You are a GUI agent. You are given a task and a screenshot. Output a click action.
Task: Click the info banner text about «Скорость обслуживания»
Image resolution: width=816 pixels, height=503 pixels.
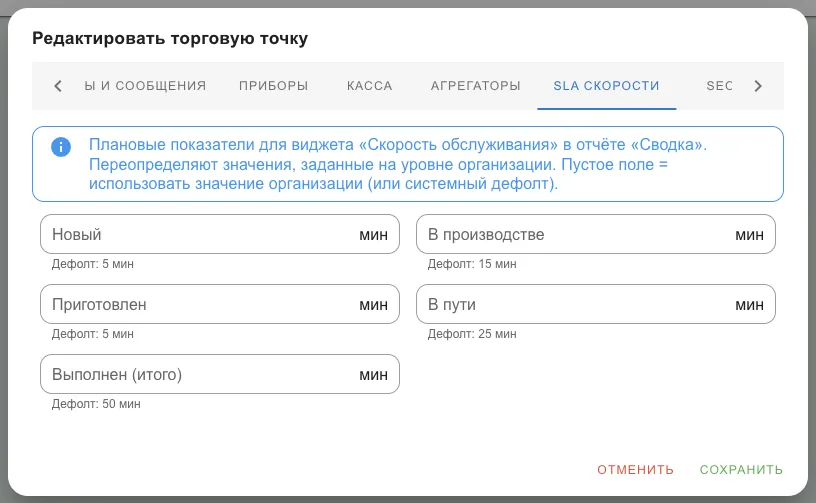point(398,164)
